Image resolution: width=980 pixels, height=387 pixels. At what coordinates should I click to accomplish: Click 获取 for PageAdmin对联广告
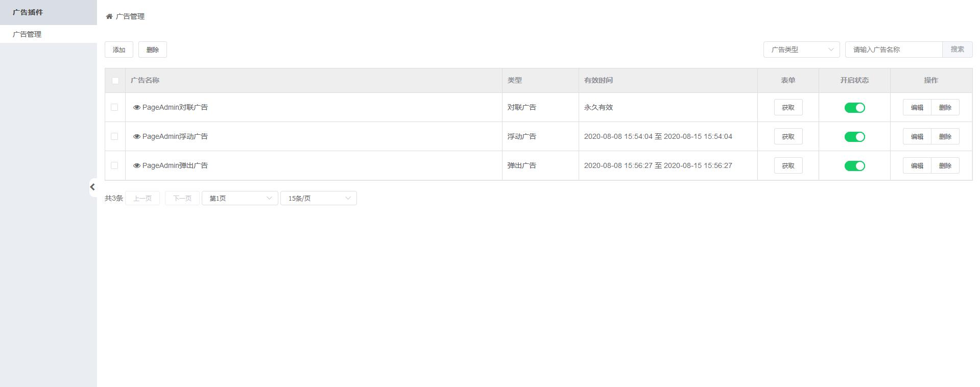point(788,107)
